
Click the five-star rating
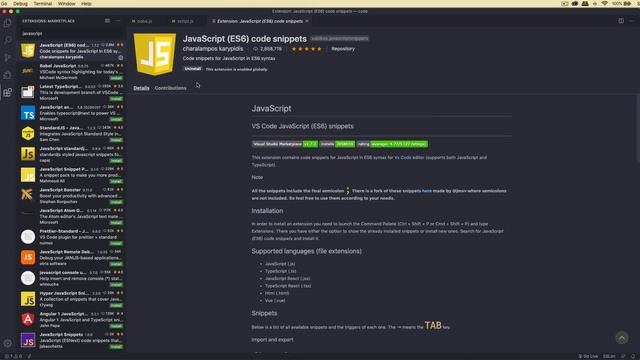click(307, 49)
